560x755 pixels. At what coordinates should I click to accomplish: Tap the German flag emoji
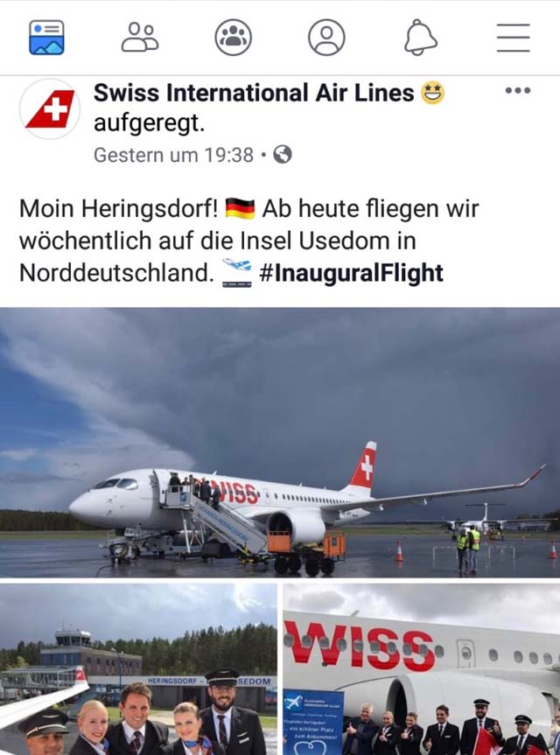(240, 208)
